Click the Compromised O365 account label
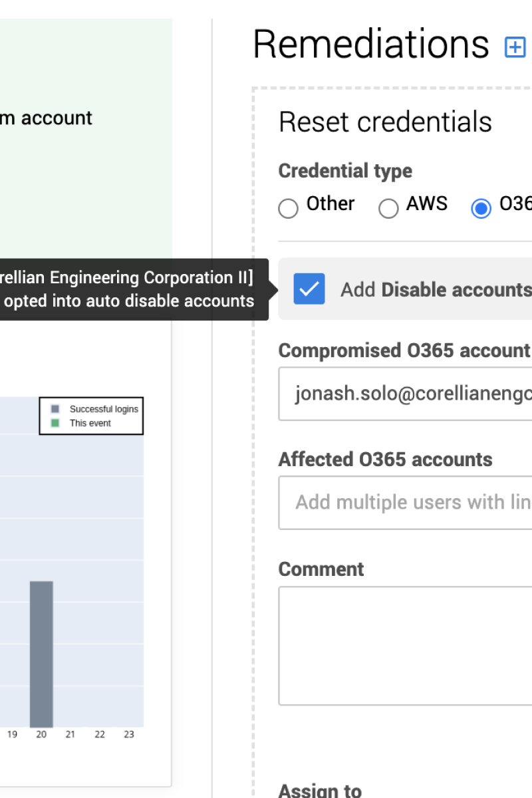 tap(404, 350)
